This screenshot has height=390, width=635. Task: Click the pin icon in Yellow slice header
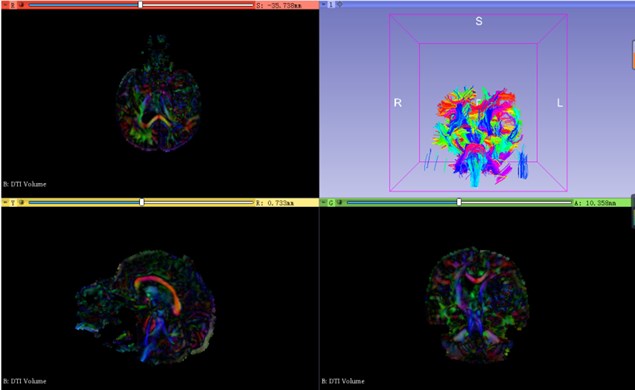(x=6, y=202)
